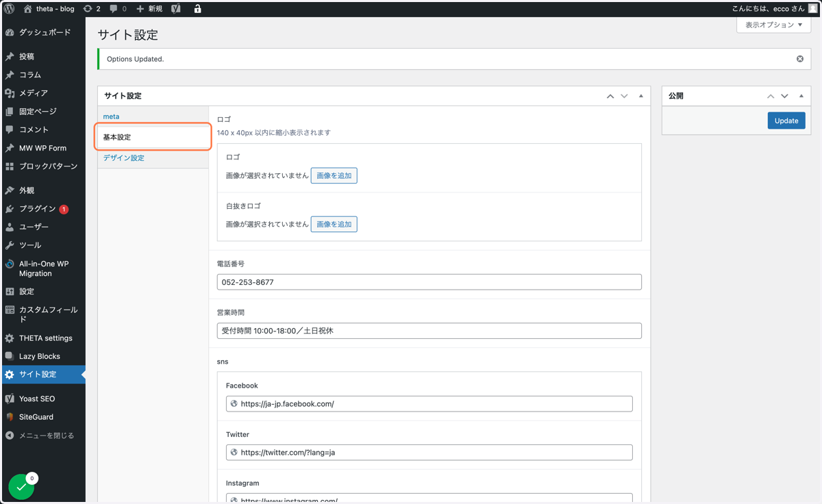Click 画像を追加 under ロゴ
Image resolution: width=822 pixels, height=504 pixels.
pos(334,176)
